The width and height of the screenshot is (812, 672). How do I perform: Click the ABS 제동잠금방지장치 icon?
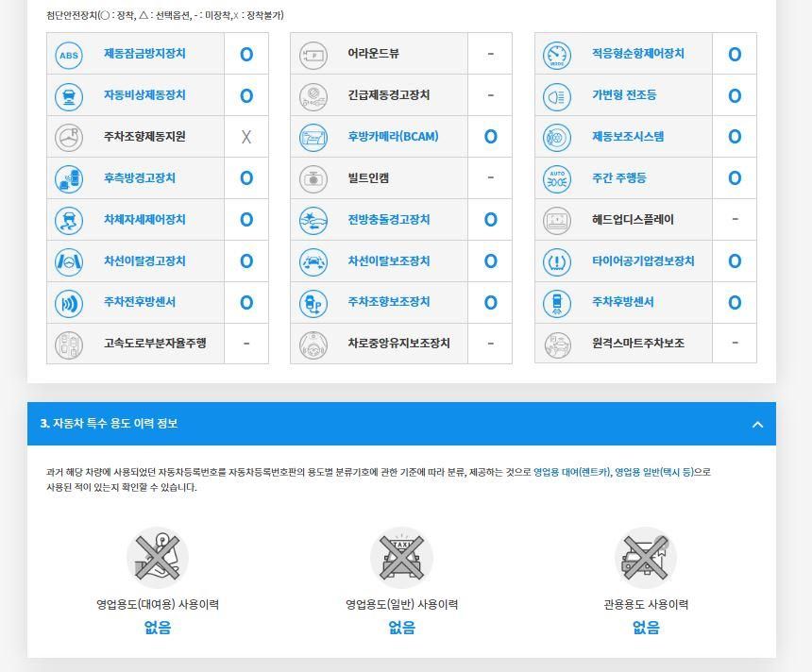(x=69, y=55)
